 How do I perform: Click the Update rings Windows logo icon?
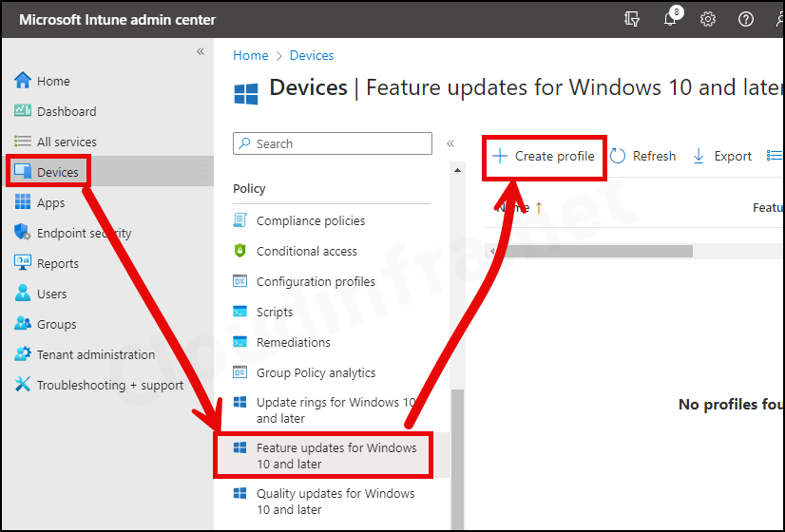pos(239,402)
